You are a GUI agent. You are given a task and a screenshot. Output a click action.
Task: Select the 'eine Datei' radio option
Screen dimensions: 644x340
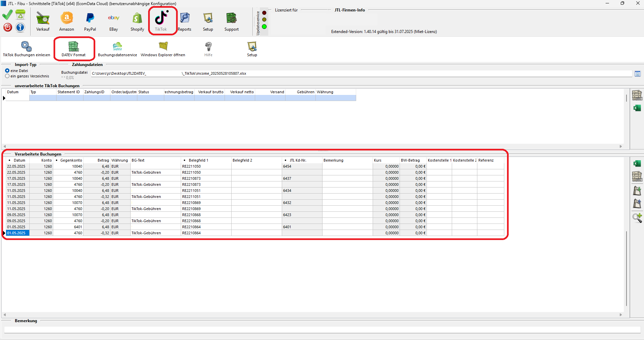coord(7,71)
